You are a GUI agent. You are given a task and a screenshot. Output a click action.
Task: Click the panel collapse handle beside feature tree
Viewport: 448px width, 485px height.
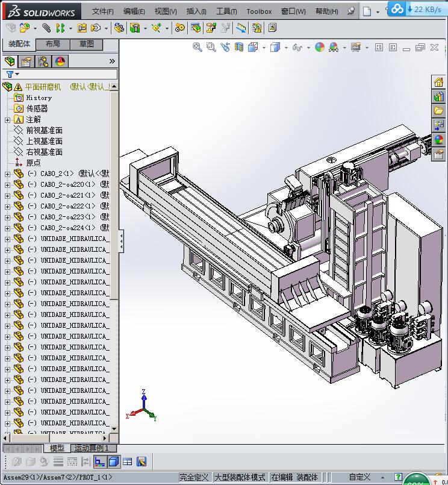point(122,242)
